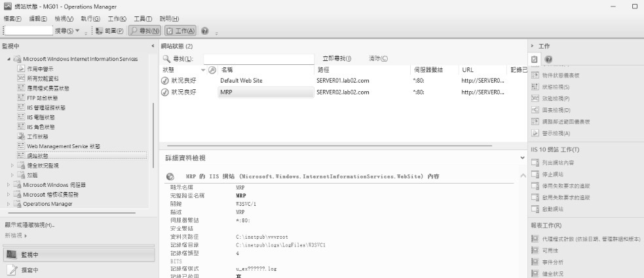
Task: Select the 應用程式集區狀態 view icon
Action: [x=21, y=88]
